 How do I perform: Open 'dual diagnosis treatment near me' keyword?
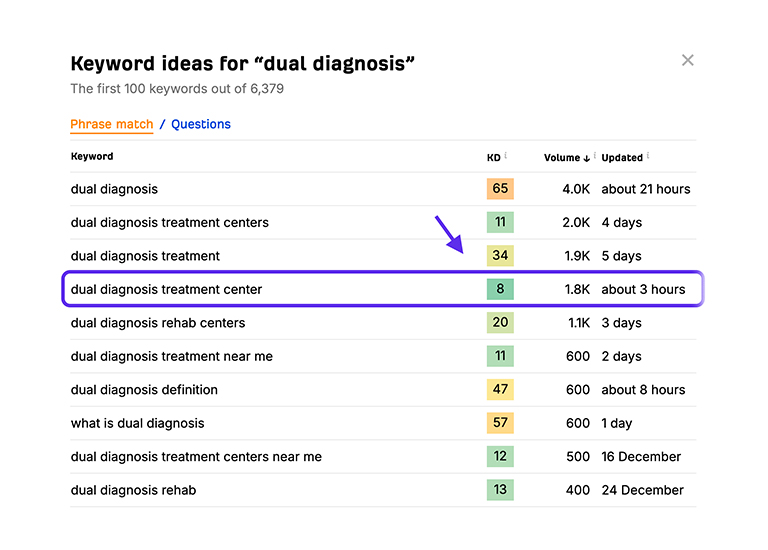[x=171, y=356]
